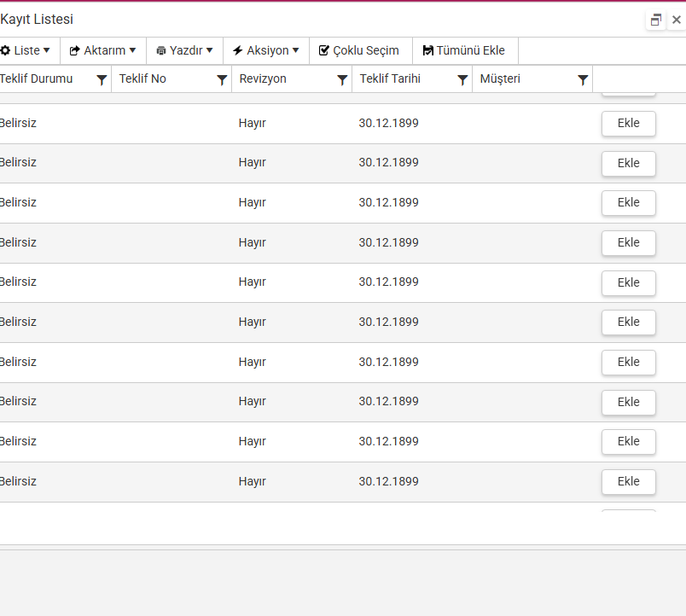
Task: Expand the Aksiyon menu
Action: (x=265, y=50)
